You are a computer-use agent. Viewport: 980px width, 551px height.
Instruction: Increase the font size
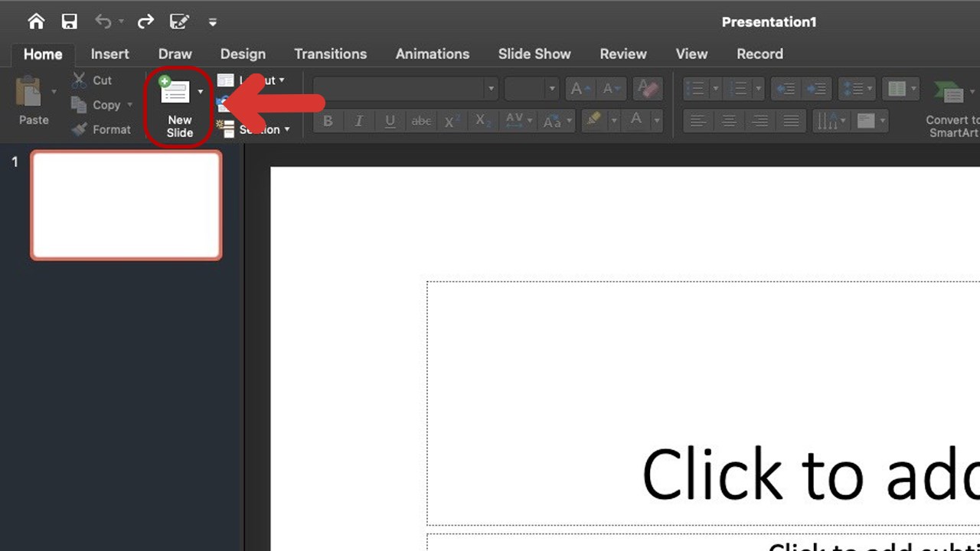[x=580, y=90]
